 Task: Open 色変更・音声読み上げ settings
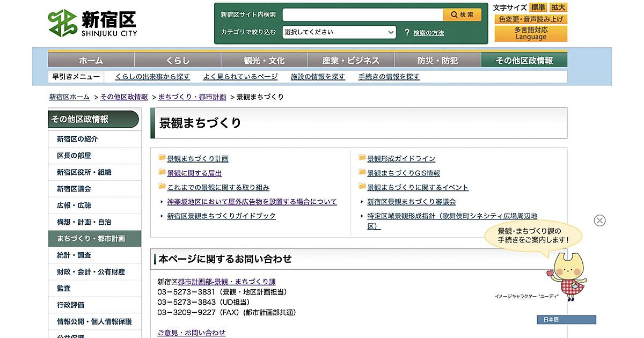click(x=530, y=19)
